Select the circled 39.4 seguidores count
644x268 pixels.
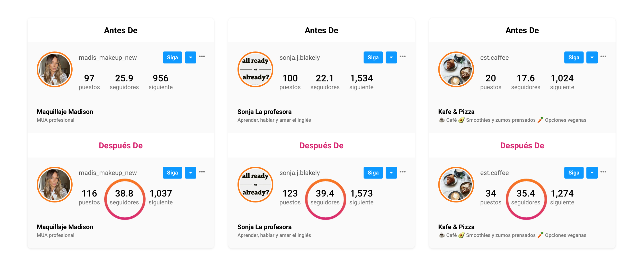(325, 197)
